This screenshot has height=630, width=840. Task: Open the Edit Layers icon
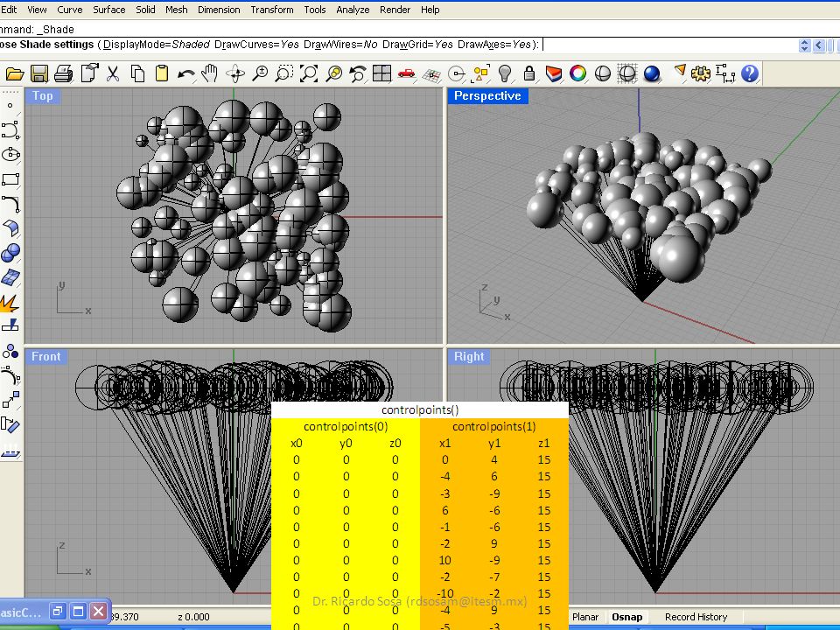click(x=553, y=73)
